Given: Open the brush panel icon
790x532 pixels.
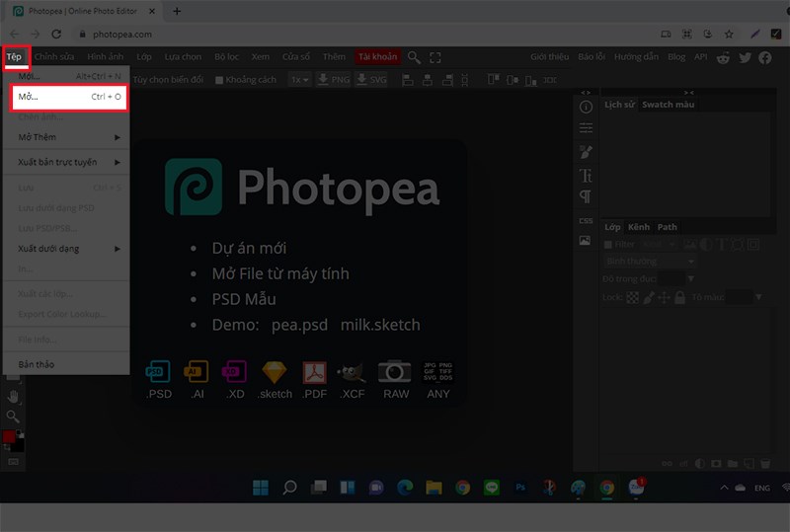Looking at the screenshot, I should pyautogui.click(x=586, y=152).
